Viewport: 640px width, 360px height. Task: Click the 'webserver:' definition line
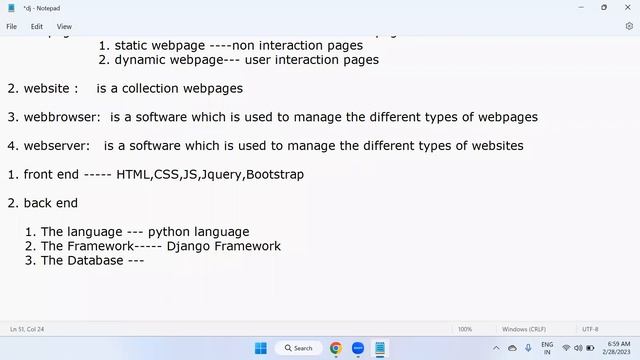pos(265,146)
